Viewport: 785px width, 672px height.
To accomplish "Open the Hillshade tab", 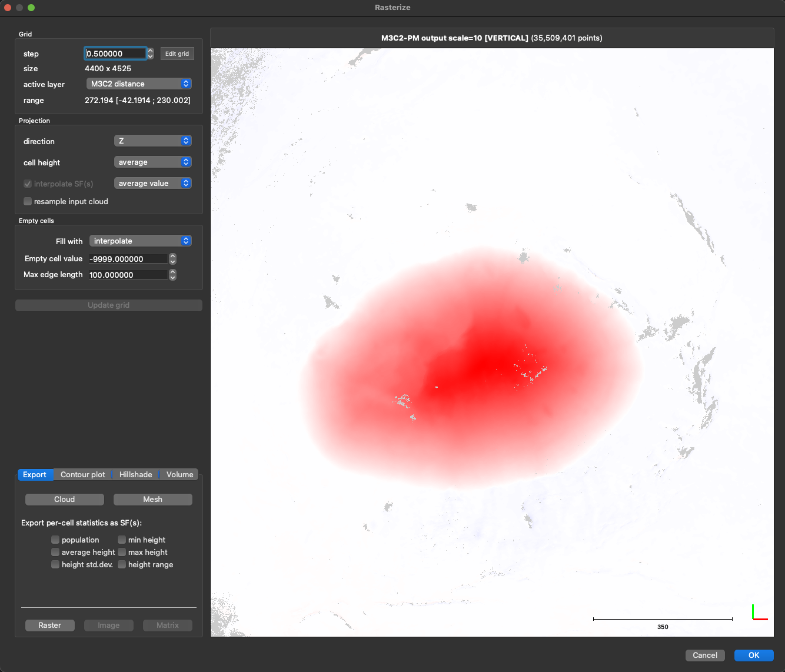I will (x=135, y=474).
